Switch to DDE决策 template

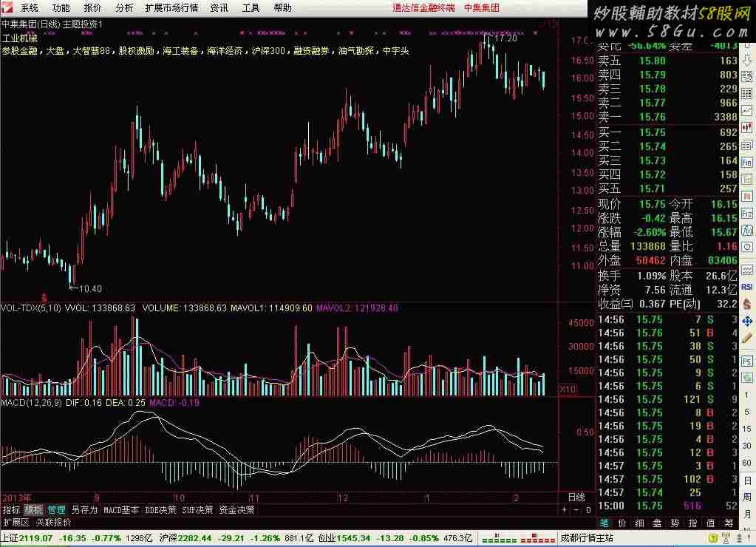point(160,509)
